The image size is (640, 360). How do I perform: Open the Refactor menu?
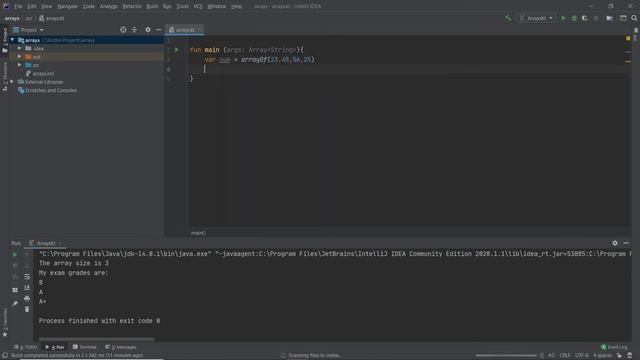132,6
